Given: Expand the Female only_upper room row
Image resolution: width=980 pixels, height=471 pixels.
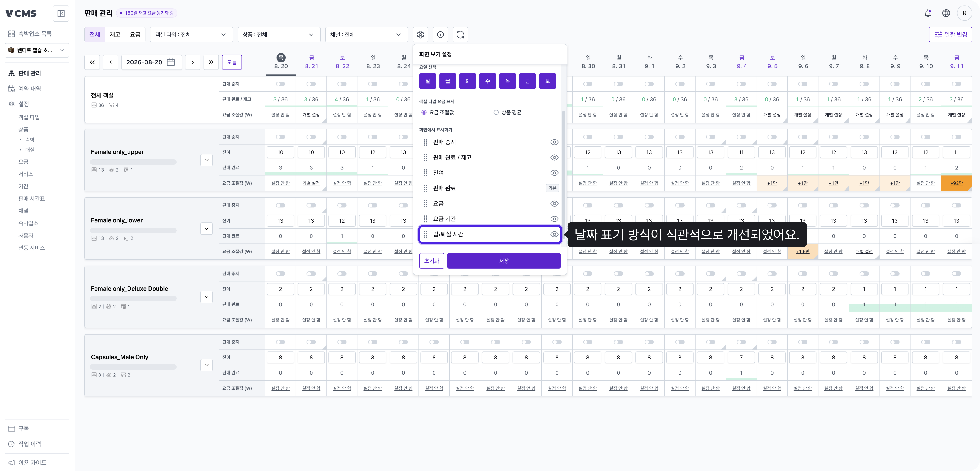Looking at the screenshot, I should tap(206, 160).
